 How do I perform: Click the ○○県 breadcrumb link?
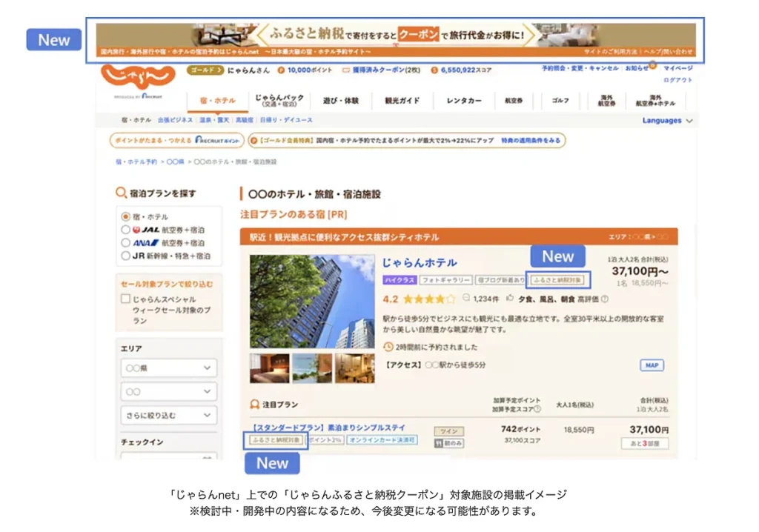coord(175,162)
